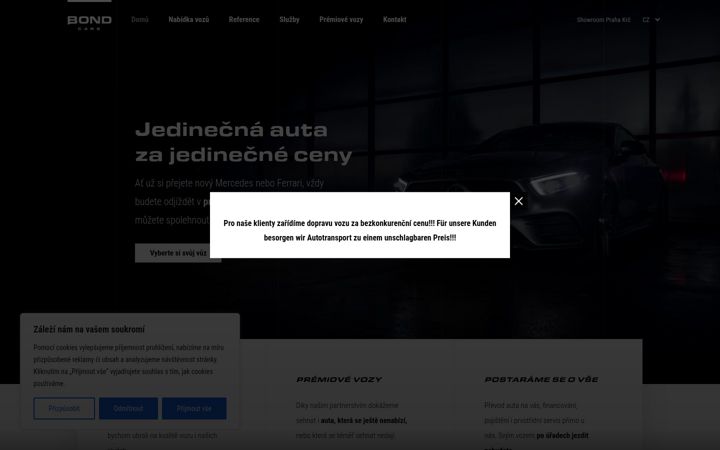Open the Kontakt page
This screenshot has width=720, height=450.
[394, 20]
